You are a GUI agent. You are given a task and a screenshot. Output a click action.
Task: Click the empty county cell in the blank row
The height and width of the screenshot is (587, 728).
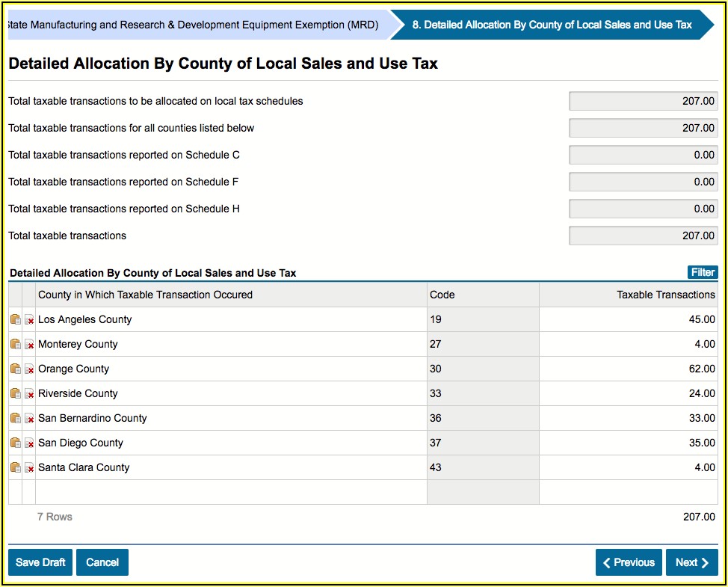tap(231, 492)
